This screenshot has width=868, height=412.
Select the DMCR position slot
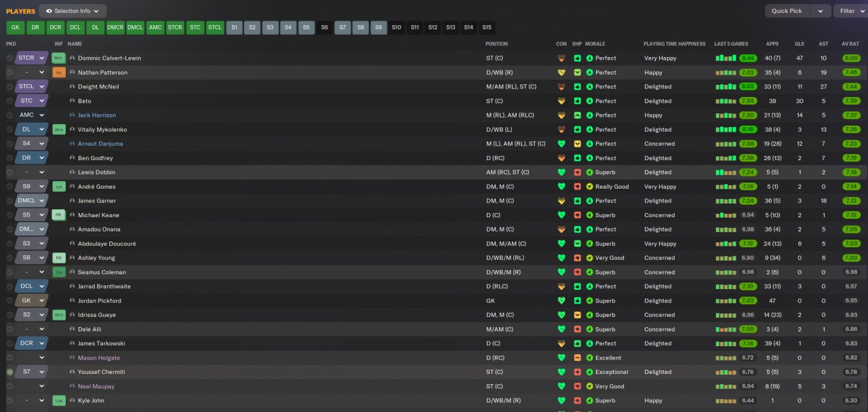tap(115, 28)
